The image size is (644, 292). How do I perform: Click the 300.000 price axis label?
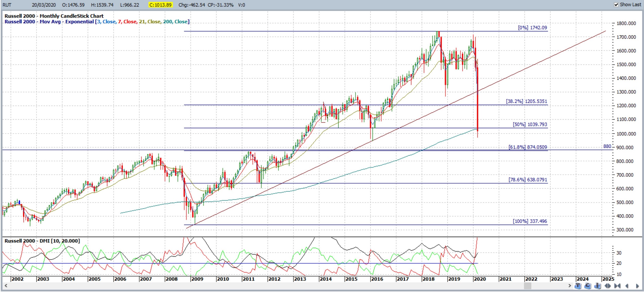coord(625,230)
